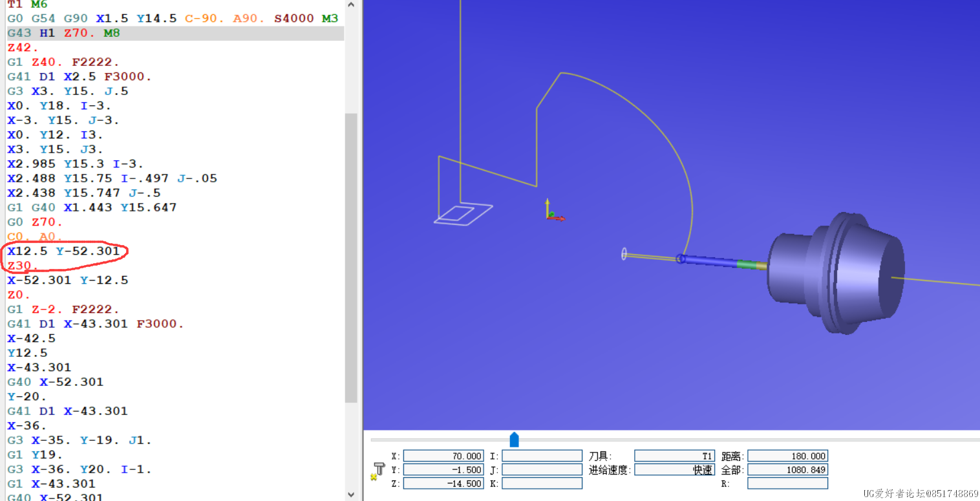The image size is (980, 501).
Task: Click in the Z coordinate field showing -14.500
Action: click(443, 484)
